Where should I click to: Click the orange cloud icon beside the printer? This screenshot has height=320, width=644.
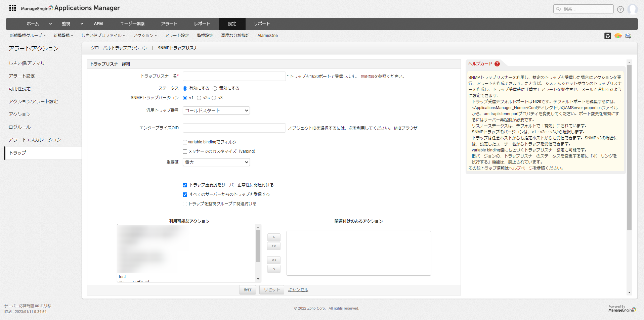tap(618, 36)
